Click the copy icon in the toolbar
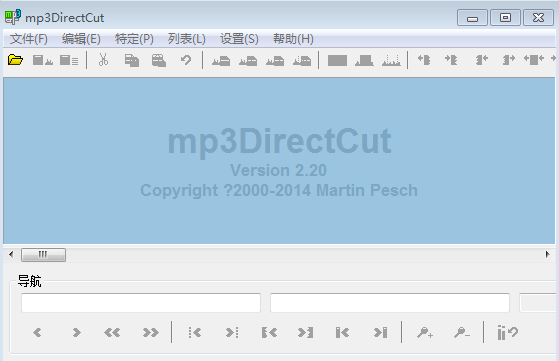 tap(132, 60)
